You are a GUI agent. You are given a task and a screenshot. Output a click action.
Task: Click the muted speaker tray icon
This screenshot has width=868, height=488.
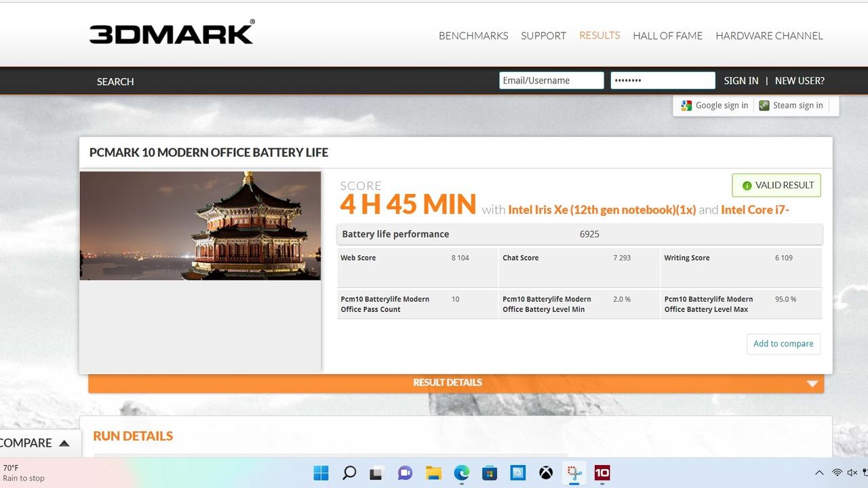click(x=852, y=472)
